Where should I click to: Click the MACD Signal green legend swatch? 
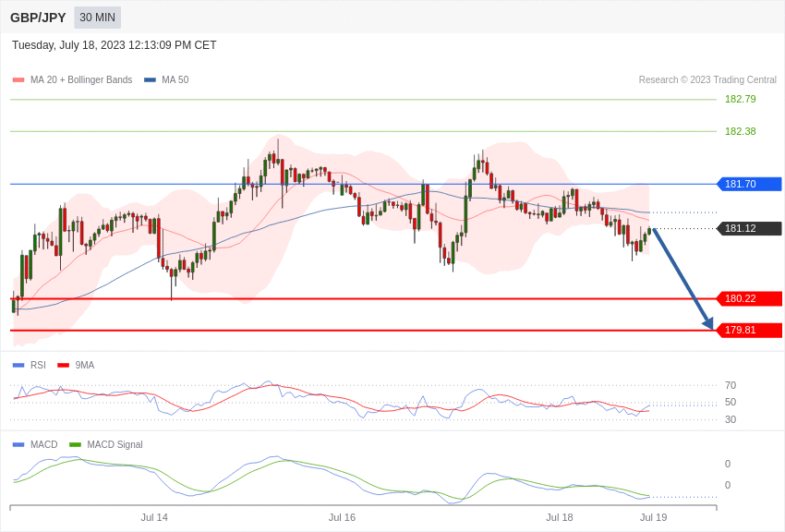75,444
